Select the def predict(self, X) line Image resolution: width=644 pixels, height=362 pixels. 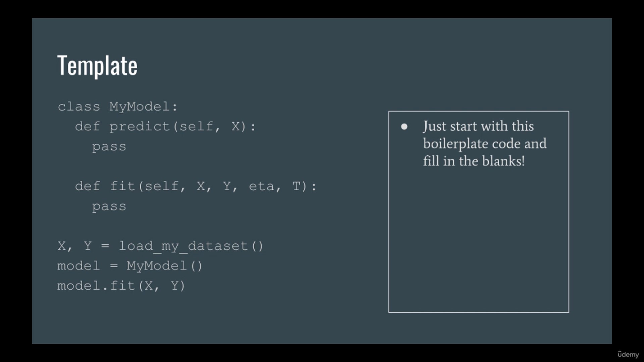165,127
